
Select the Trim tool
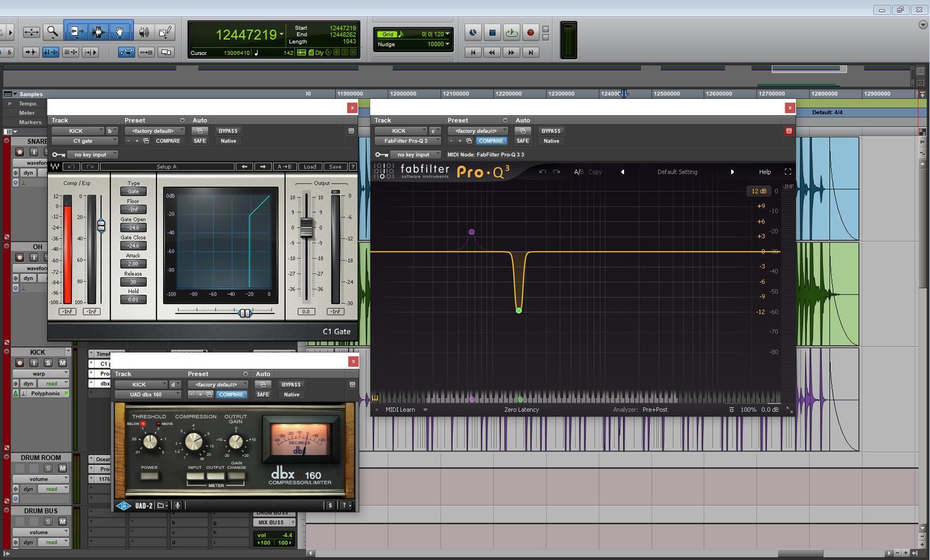[x=76, y=31]
